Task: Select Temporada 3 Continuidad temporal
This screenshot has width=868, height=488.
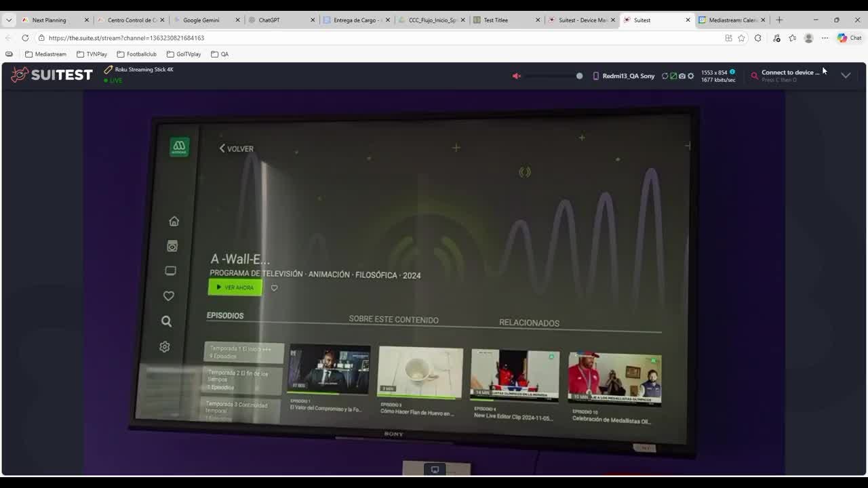Action: pyautogui.click(x=241, y=409)
